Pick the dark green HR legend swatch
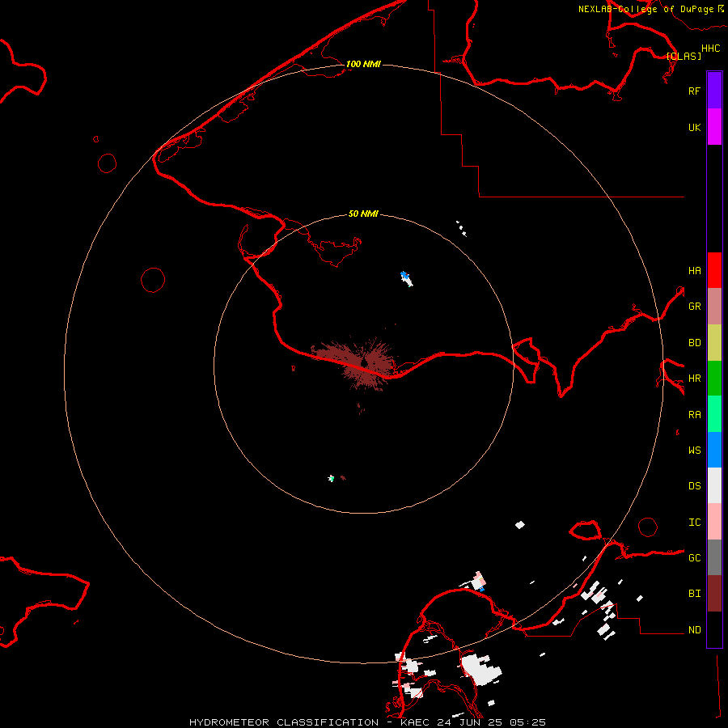 714,378
